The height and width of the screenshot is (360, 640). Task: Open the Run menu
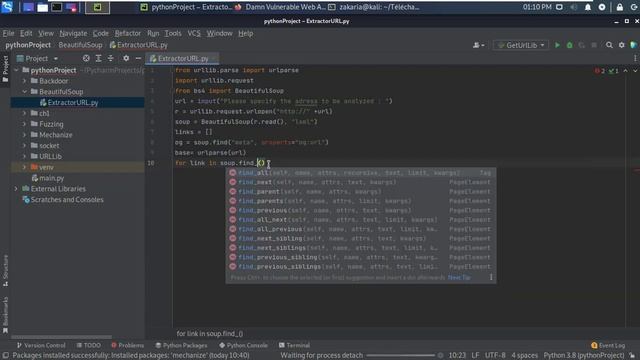pos(153,33)
